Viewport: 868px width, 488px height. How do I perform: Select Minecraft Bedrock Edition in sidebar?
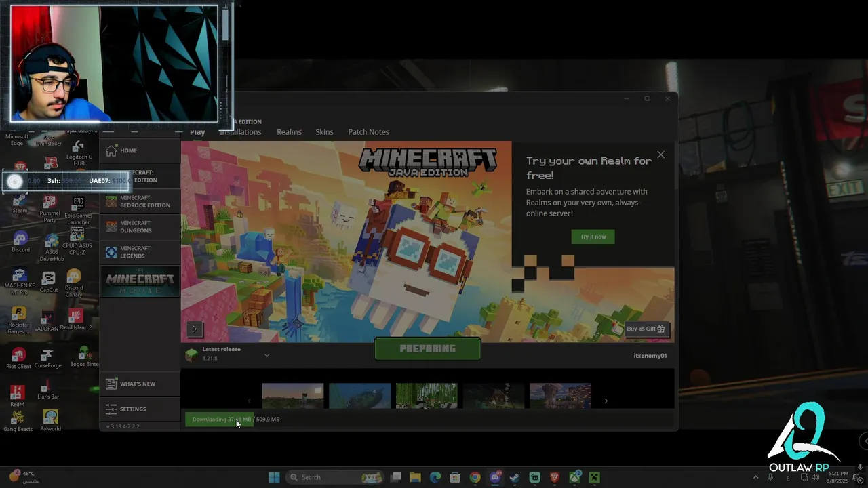[x=140, y=201]
